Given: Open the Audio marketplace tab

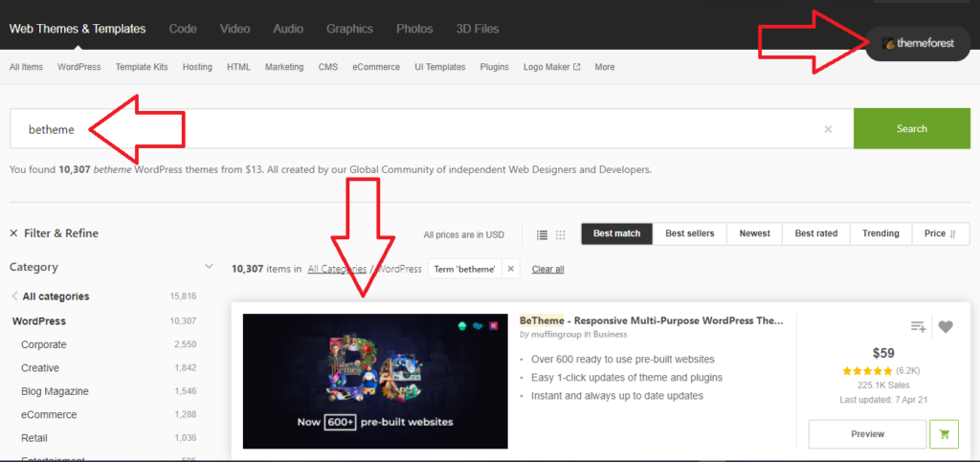Looking at the screenshot, I should point(288,29).
